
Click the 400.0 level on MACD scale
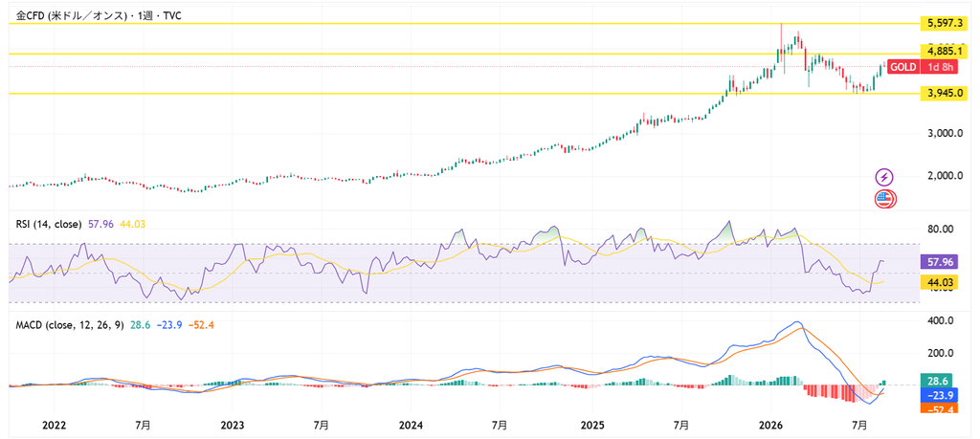coord(941,320)
